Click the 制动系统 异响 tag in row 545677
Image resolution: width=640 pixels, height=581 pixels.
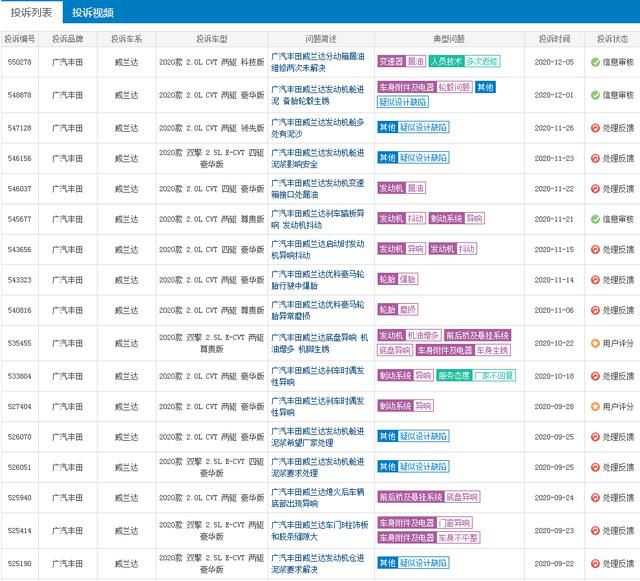click(x=456, y=218)
